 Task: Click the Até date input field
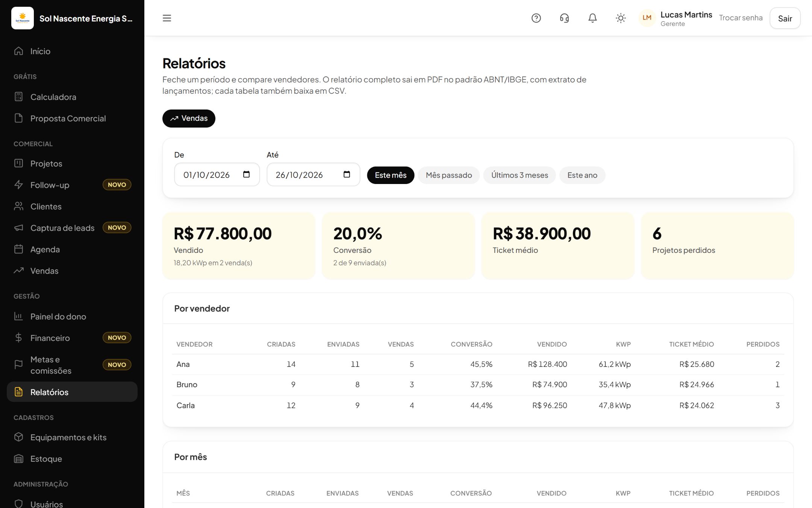click(x=313, y=175)
